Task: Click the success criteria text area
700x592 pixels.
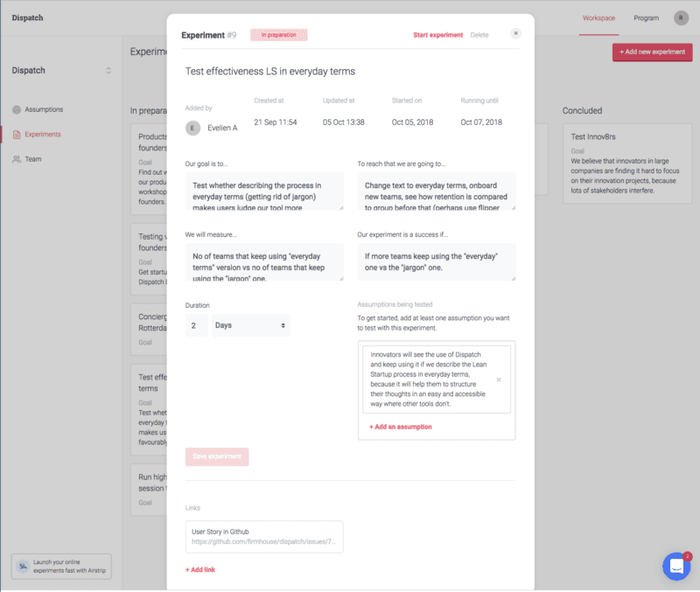Action: (436, 261)
